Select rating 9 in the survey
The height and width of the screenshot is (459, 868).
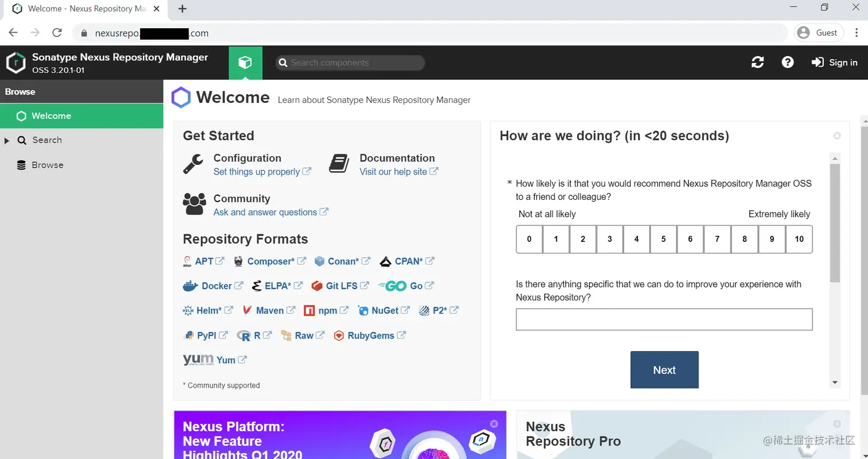click(x=772, y=240)
